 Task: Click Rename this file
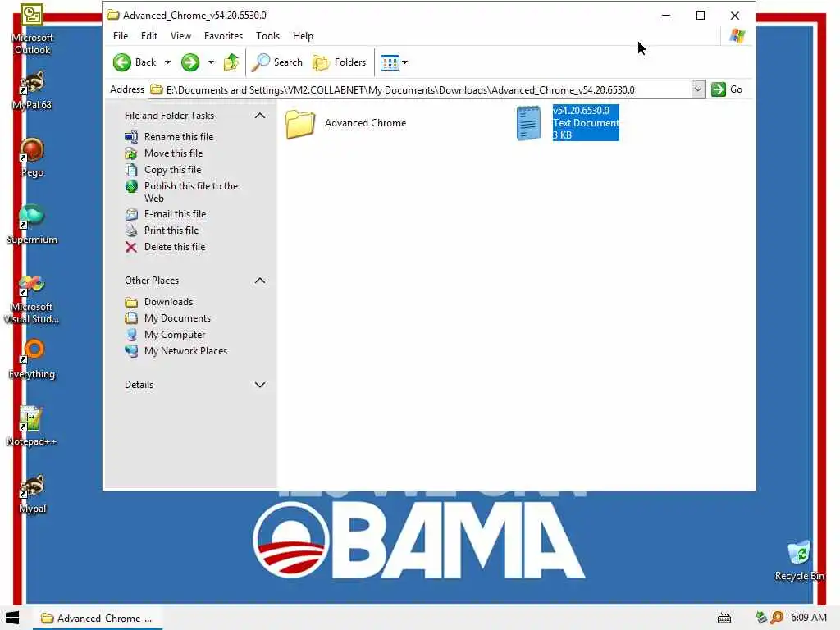[178, 137]
